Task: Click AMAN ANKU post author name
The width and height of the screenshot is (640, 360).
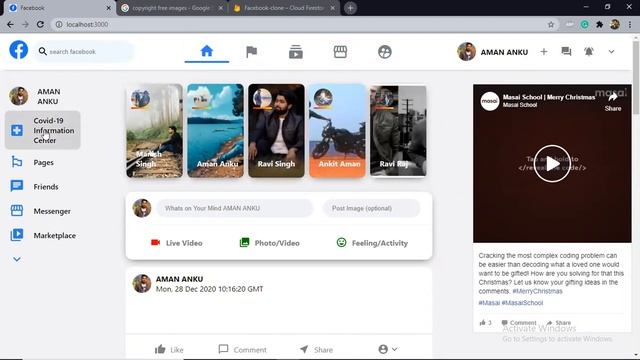Action: click(179, 279)
